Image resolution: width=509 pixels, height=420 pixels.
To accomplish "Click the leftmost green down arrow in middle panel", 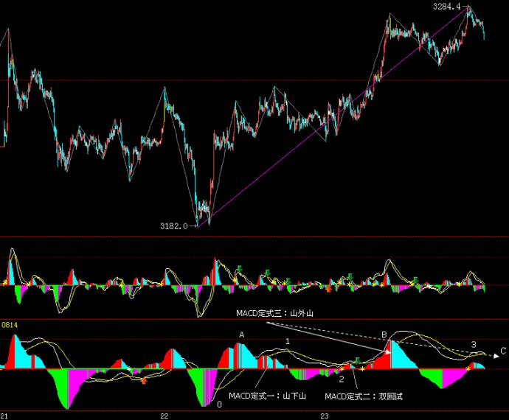I will point(240,268).
